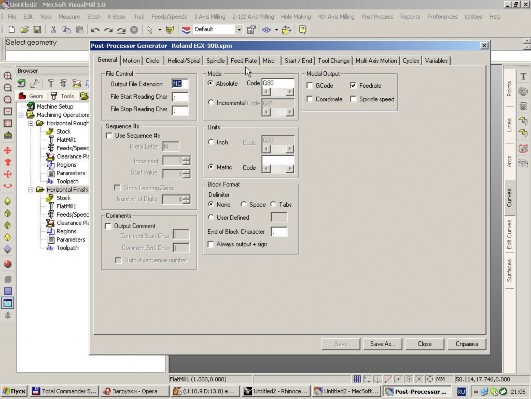Check the Coordinate modal output box
This screenshot has height=399, width=531.
(x=309, y=99)
